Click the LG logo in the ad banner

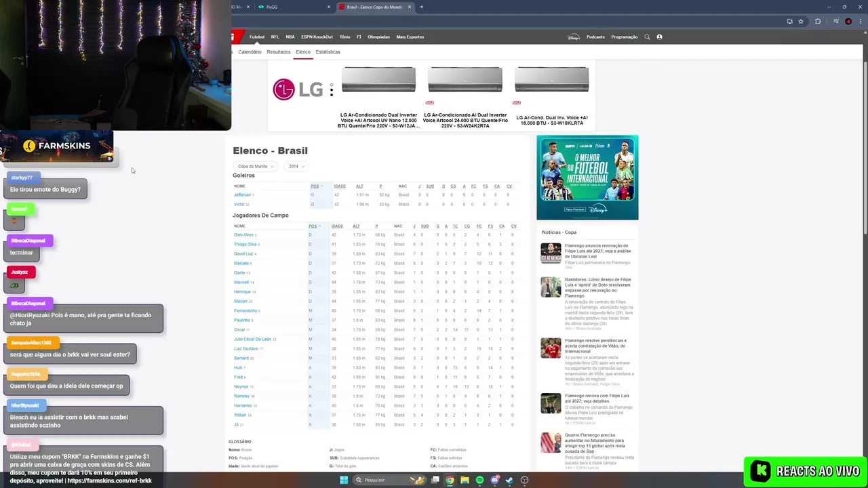tap(297, 89)
